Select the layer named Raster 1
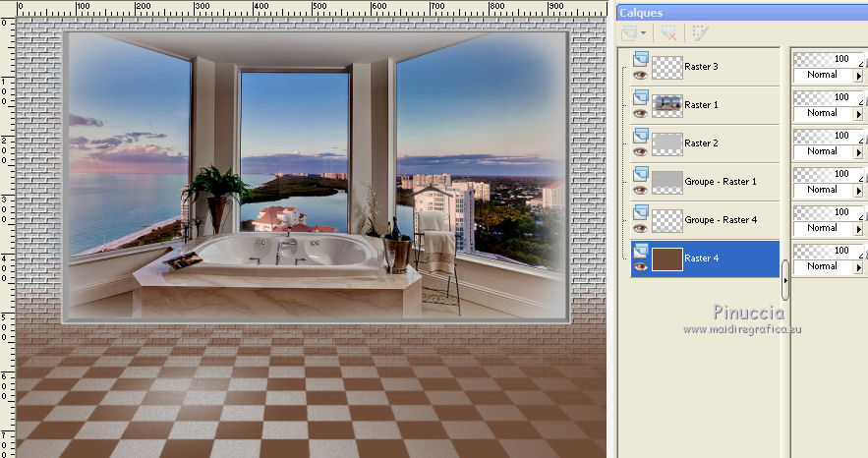 click(701, 104)
